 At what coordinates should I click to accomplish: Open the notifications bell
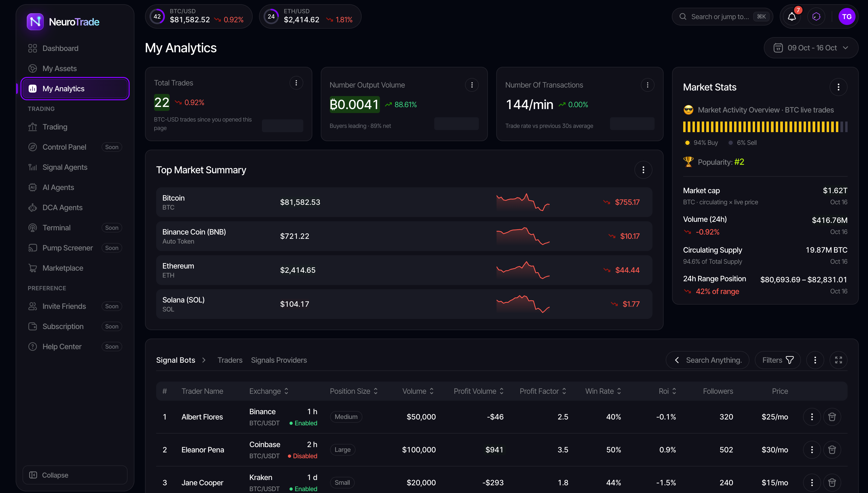pyautogui.click(x=792, y=17)
